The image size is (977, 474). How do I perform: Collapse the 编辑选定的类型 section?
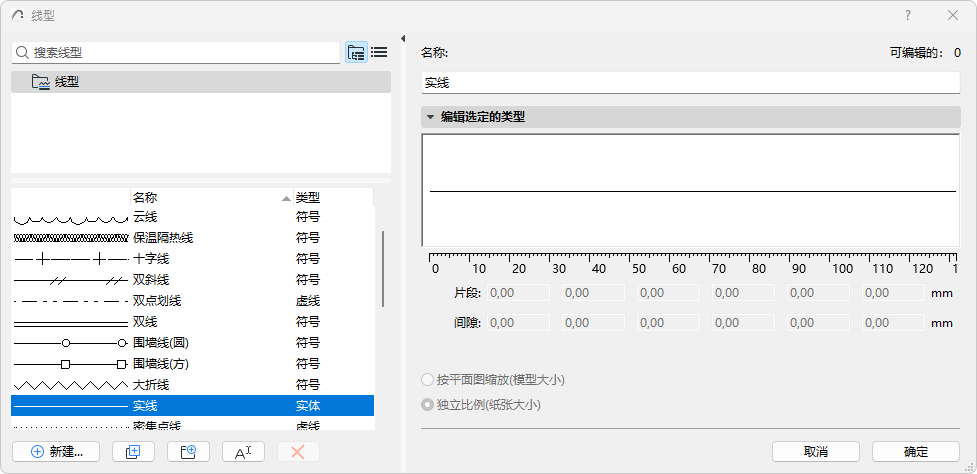[430, 117]
